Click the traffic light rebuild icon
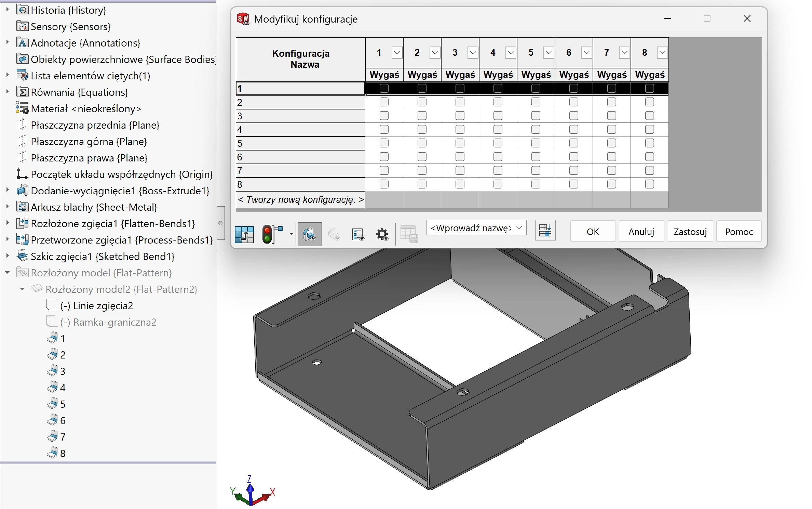 click(272, 234)
